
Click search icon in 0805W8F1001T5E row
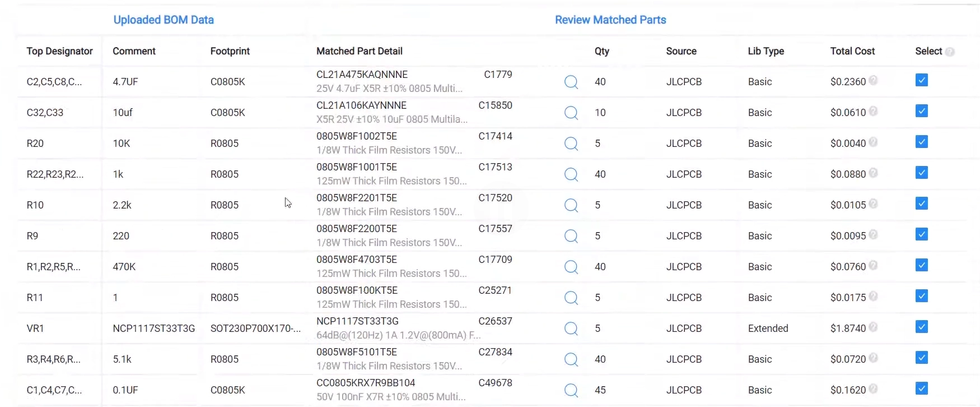click(x=571, y=174)
